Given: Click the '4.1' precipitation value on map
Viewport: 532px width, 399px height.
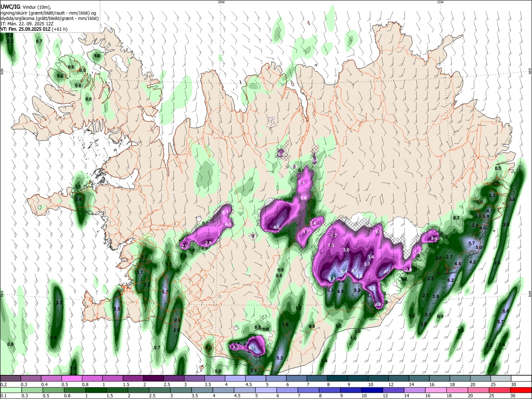Looking at the screenshot, I should (x=489, y=211).
